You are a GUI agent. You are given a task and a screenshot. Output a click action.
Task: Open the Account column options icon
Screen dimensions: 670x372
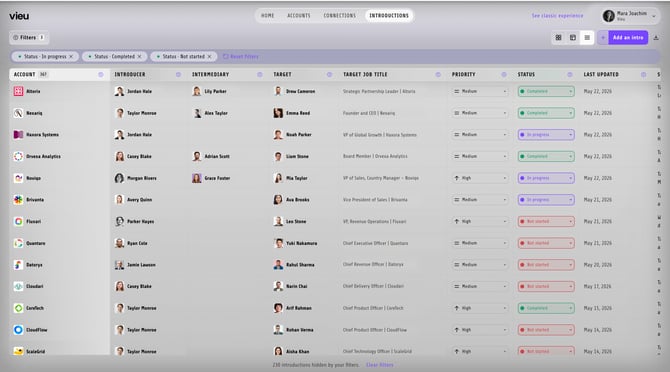pos(100,74)
